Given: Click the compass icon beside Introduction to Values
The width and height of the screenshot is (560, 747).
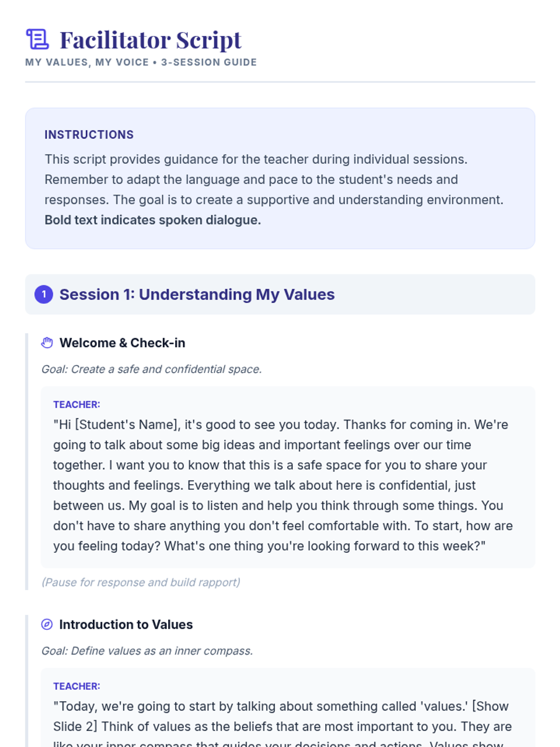Looking at the screenshot, I should pos(47,624).
